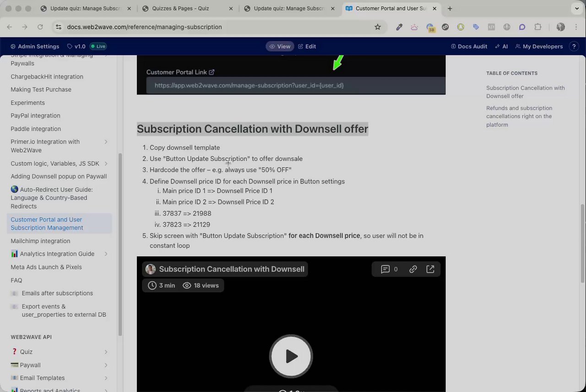Open the FAQ page
Screen dimensions: 586x392
tap(16, 280)
